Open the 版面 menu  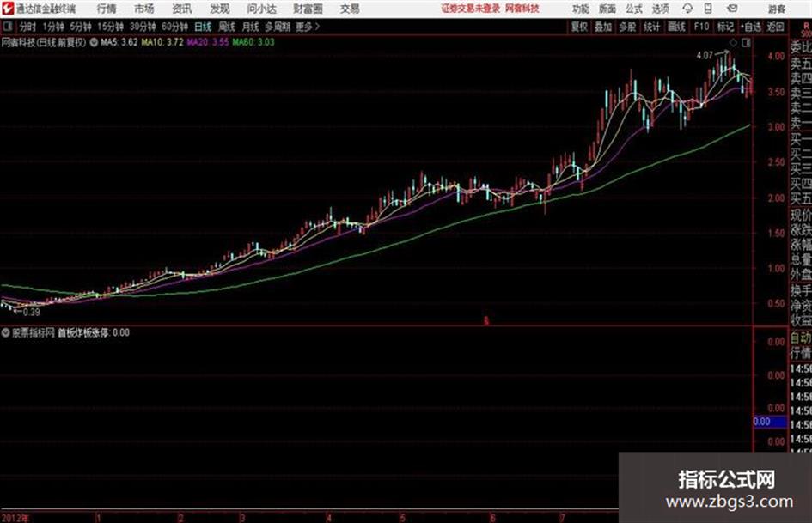607,9
